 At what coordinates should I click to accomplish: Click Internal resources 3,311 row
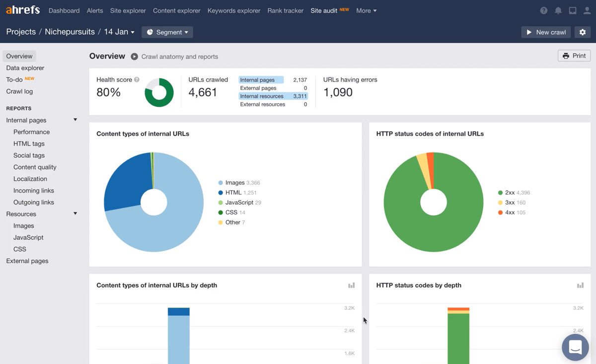tap(273, 96)
